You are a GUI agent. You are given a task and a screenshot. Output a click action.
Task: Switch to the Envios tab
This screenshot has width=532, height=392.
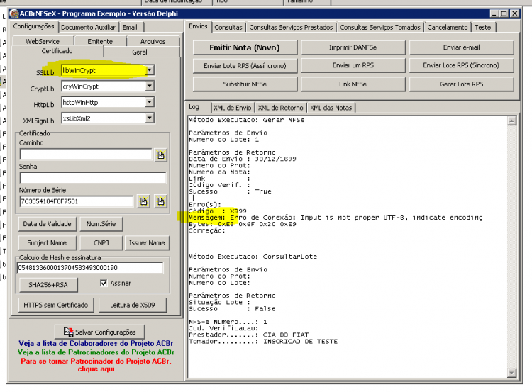(198, 26)
